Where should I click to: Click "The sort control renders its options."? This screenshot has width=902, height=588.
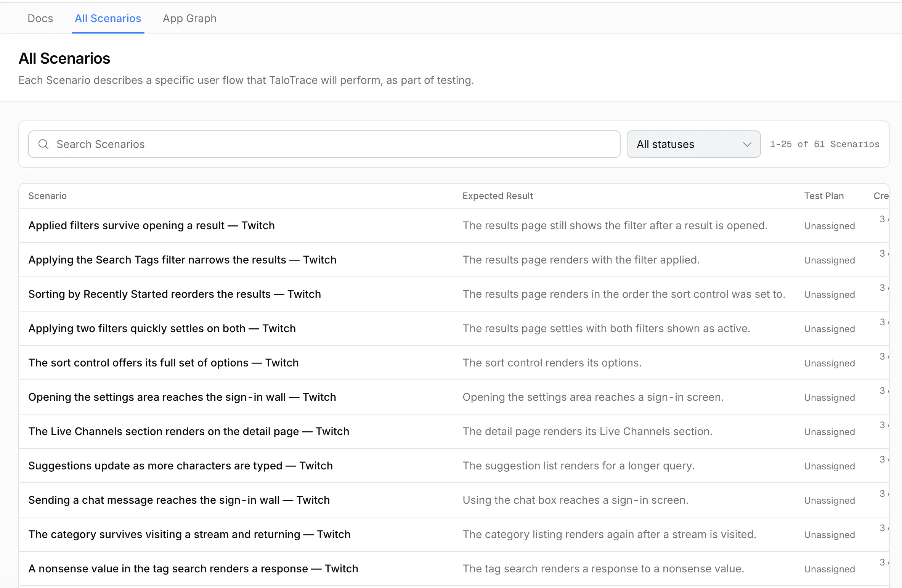(552, 363)
